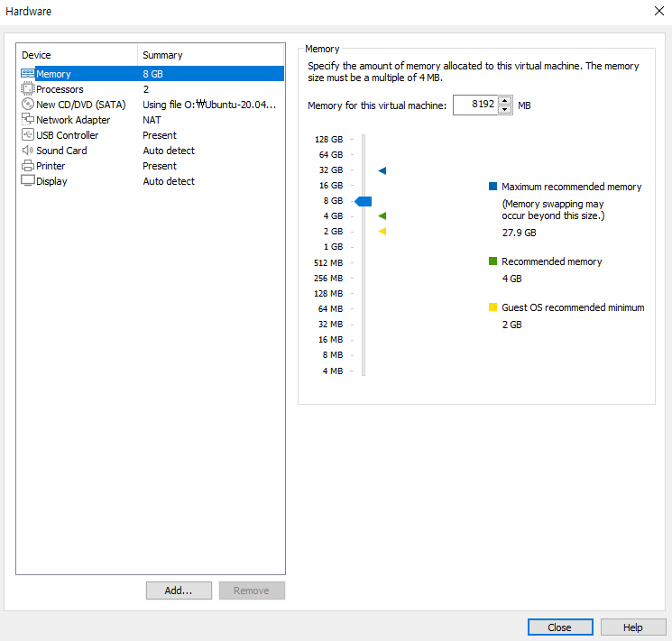Select the Processors row label
This screenshot has width=672, height=641.
(60, 89)
